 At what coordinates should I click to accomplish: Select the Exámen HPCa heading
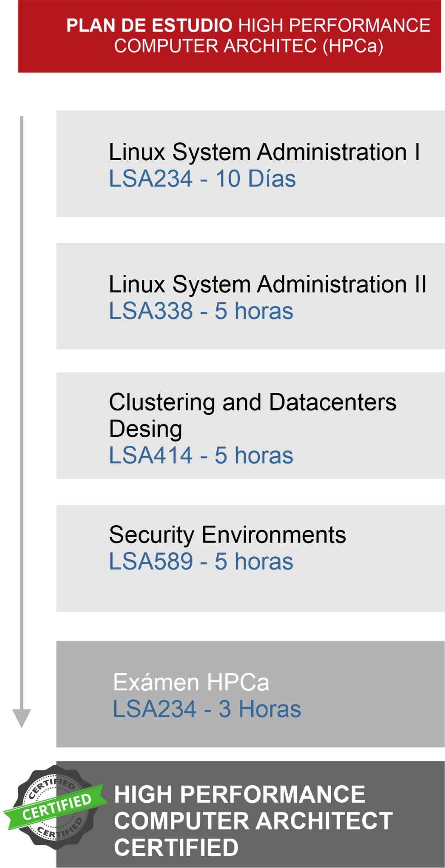click(x=191, y=682)
